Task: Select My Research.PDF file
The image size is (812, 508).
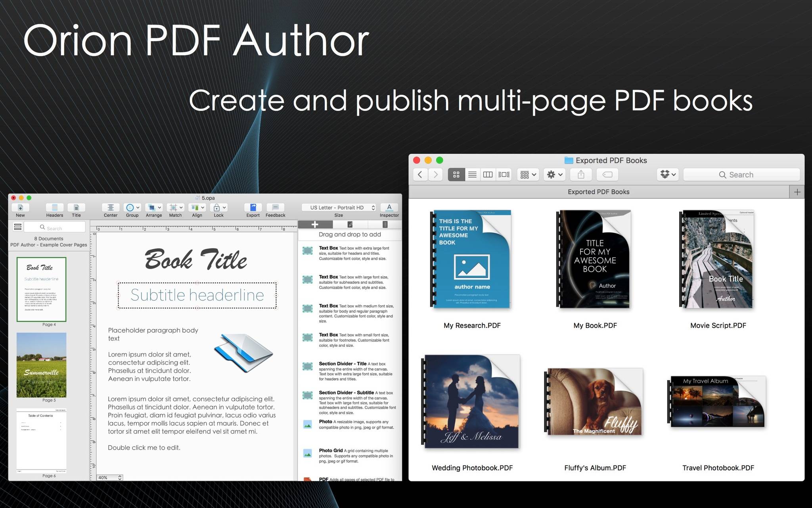Action: (x=472, y=260)
